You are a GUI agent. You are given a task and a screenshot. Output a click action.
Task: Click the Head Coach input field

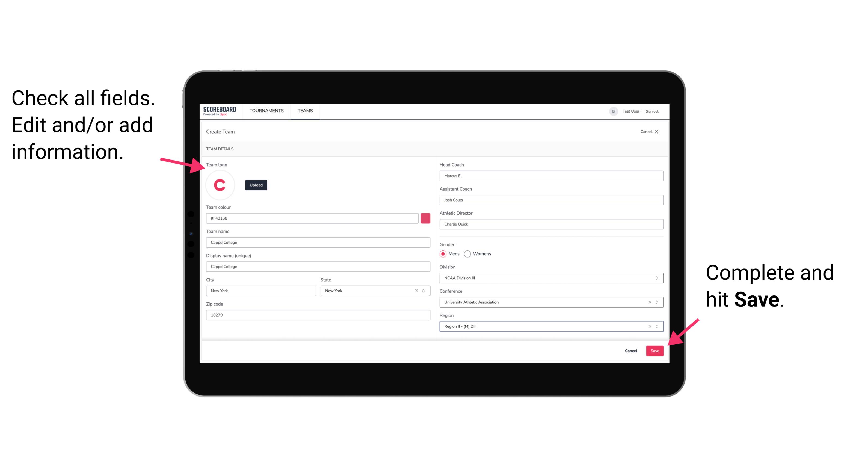(x=550, y=175)
